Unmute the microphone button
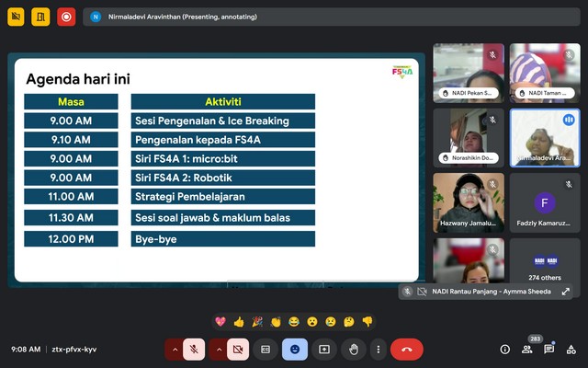588x368 pixels. [x=194, y=350]
